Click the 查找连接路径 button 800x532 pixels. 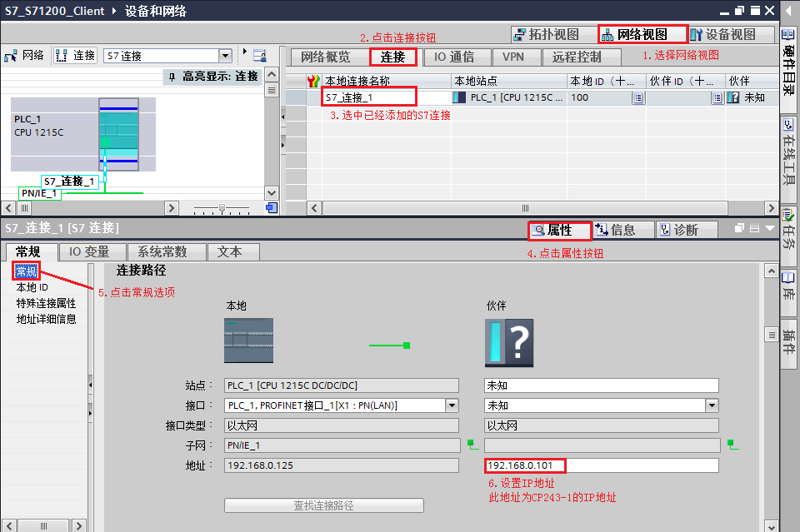[x=324, y=505]
